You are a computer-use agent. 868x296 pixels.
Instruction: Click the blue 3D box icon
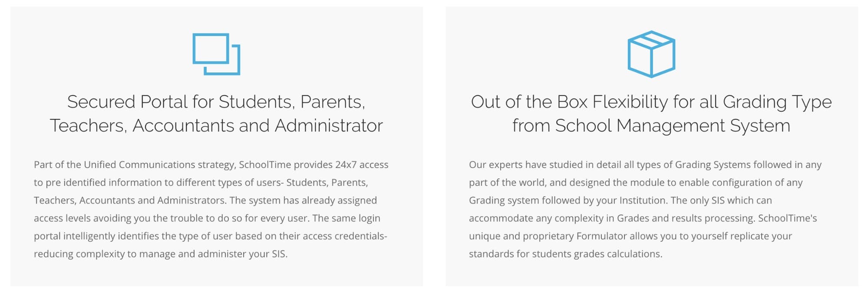[651, 54]
